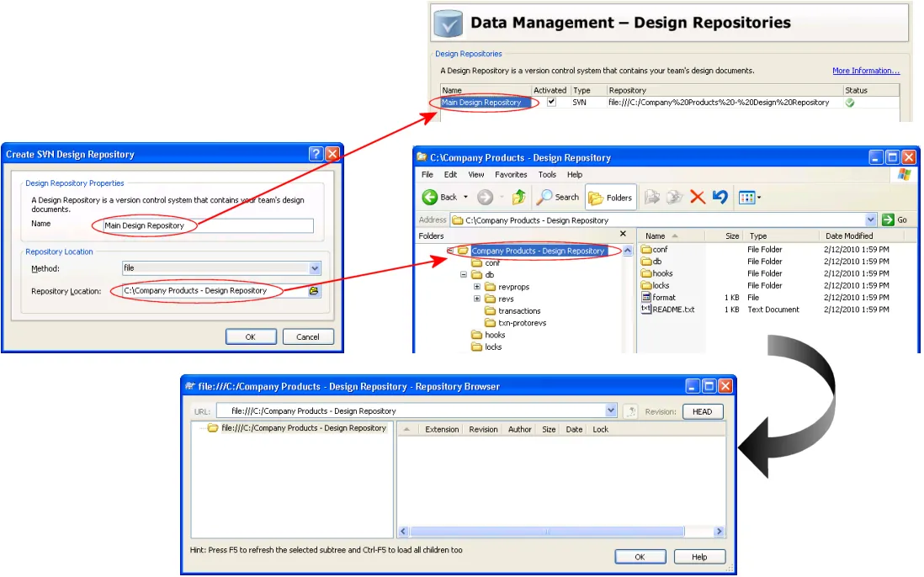The image size is (924, 577).
Task: Click the scroll up arrow in Folders tree
Action: tap(628, 251)
